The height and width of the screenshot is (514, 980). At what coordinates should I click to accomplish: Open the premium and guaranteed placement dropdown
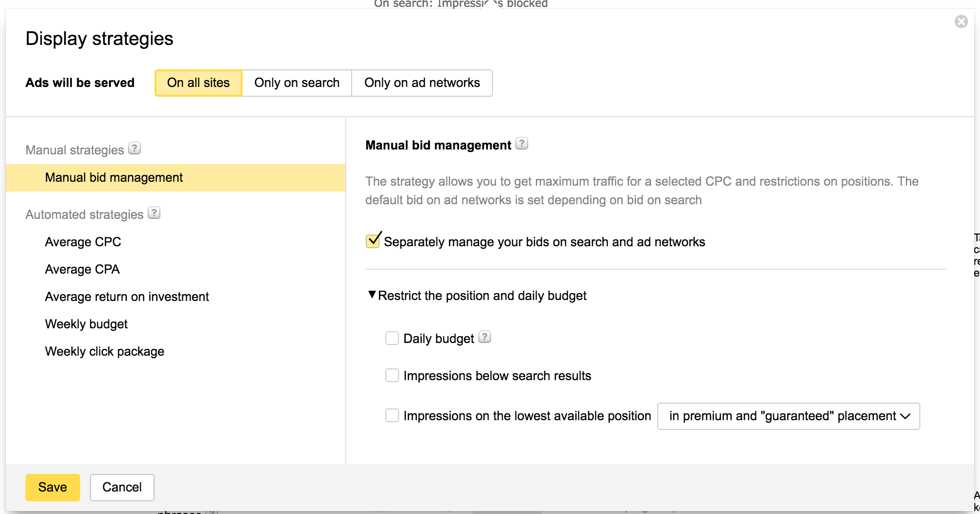788,416
